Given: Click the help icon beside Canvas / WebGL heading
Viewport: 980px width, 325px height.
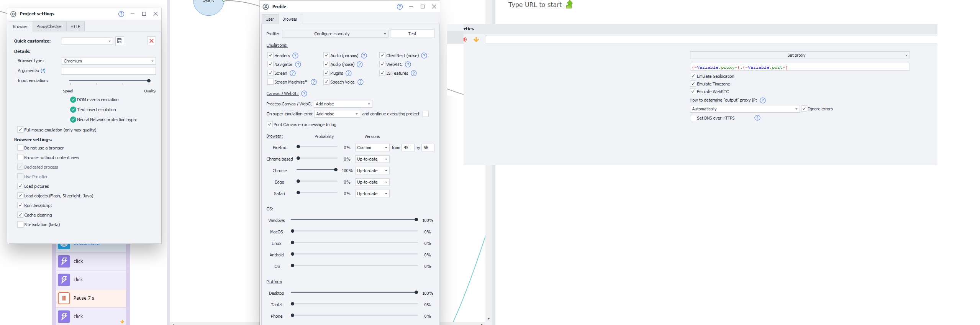Looking at the screenshot, I should (304, 94).
